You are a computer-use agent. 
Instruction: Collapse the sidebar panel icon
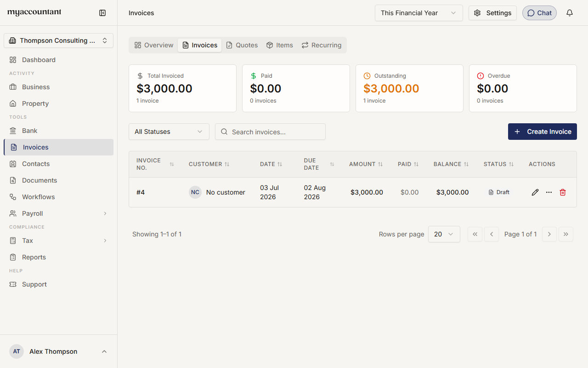click(x=102, y=13)
